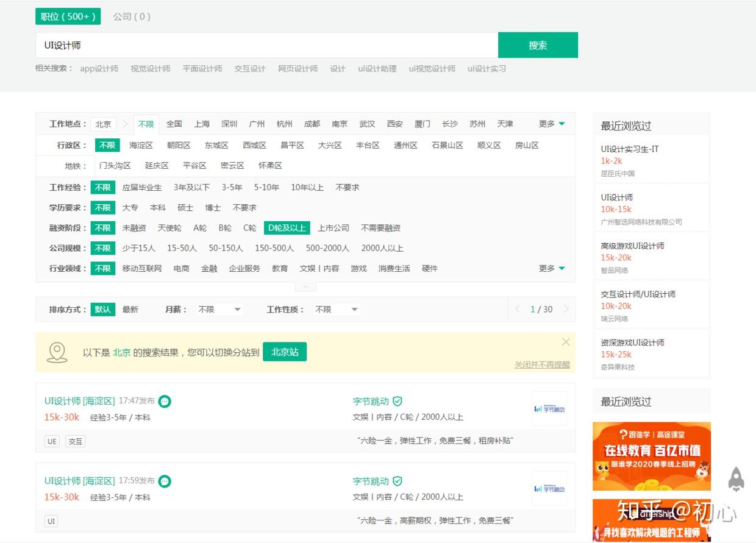Open the 北京 current city selector
Screen dimensions: 756x543
tap(104, 124)
